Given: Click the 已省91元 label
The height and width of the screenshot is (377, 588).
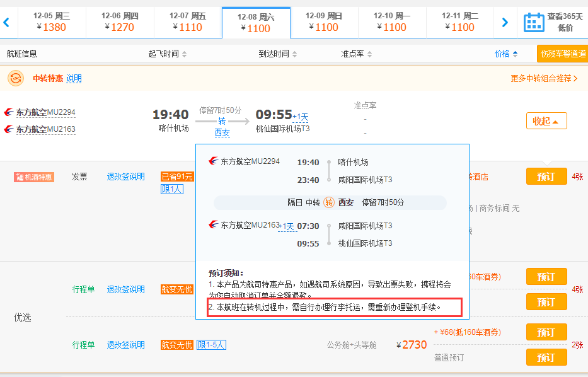Looking at the screenshot, I should pos(177,177).
